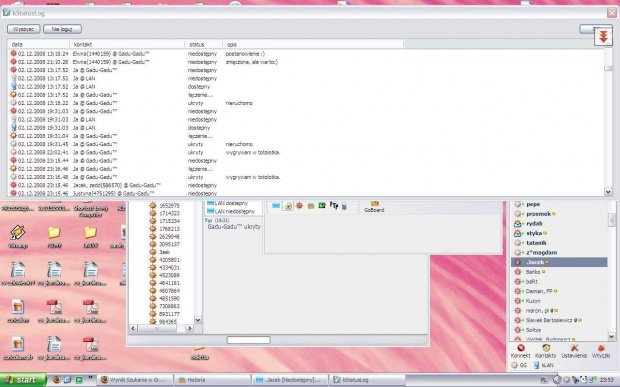Sort log by the status column header
This screenshot has height=387, width=620.
pyautogui.click(x=203, y=44)
